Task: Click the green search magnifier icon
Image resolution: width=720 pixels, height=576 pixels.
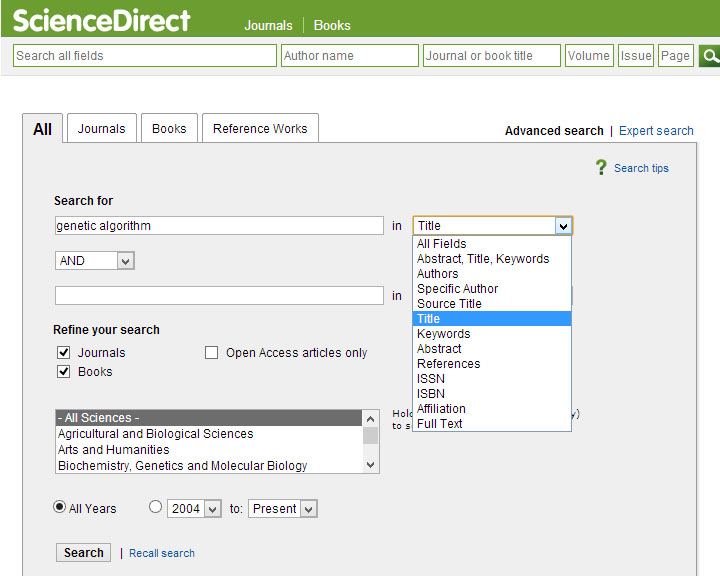Action: (710, 56)
